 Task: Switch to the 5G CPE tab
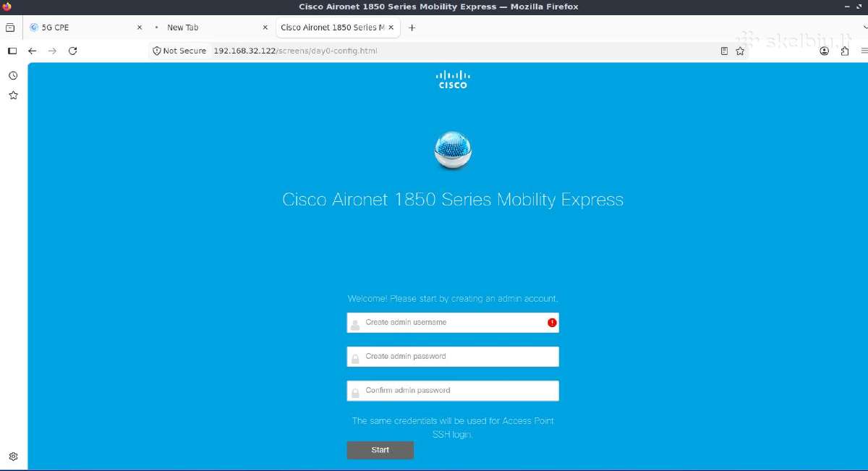coord(86,27)
